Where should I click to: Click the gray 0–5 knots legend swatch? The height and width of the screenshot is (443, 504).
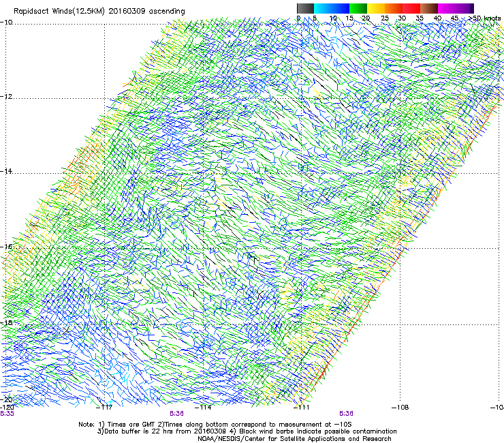click(305, 8)
